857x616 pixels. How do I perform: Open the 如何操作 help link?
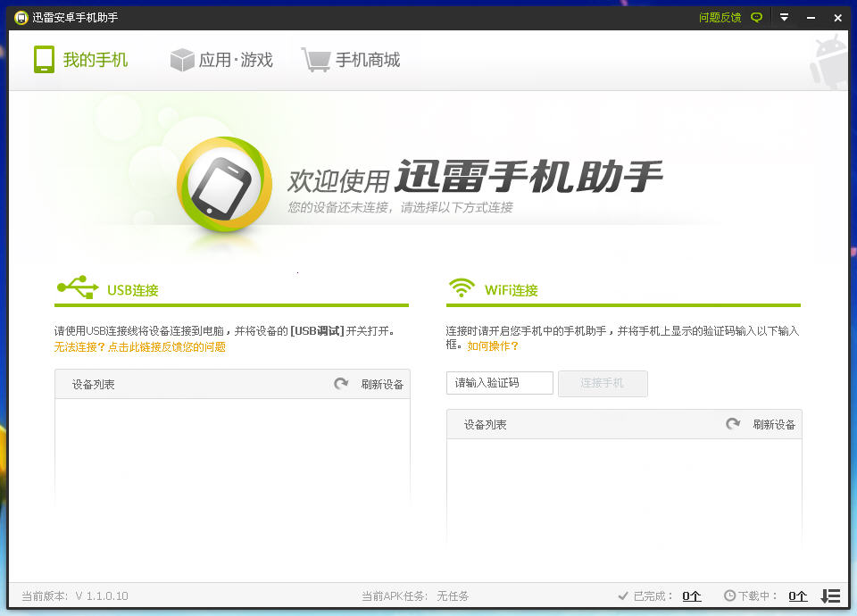(492, 345)
